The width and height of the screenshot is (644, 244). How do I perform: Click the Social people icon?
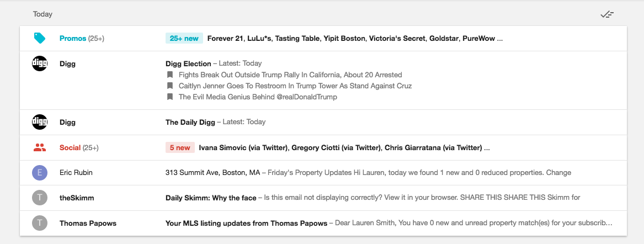pos(39,147)
